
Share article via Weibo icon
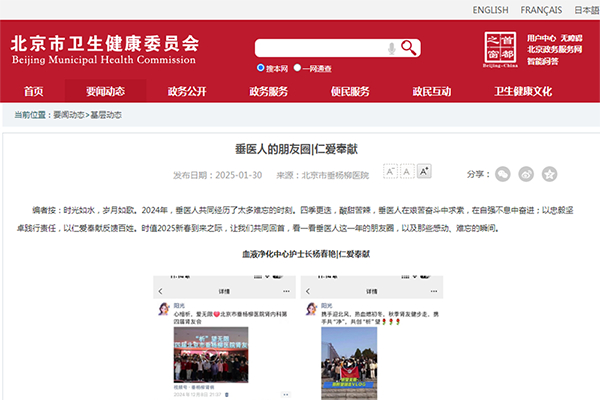point(528,174)
